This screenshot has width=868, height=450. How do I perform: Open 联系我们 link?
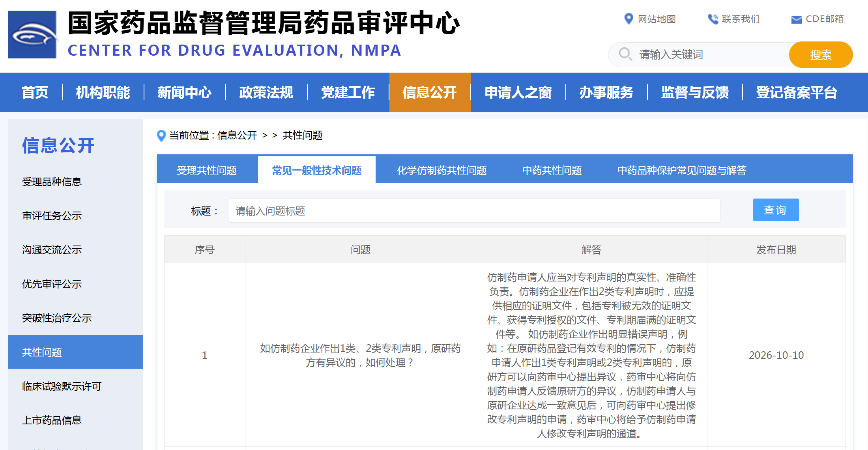tap(741, 19)
